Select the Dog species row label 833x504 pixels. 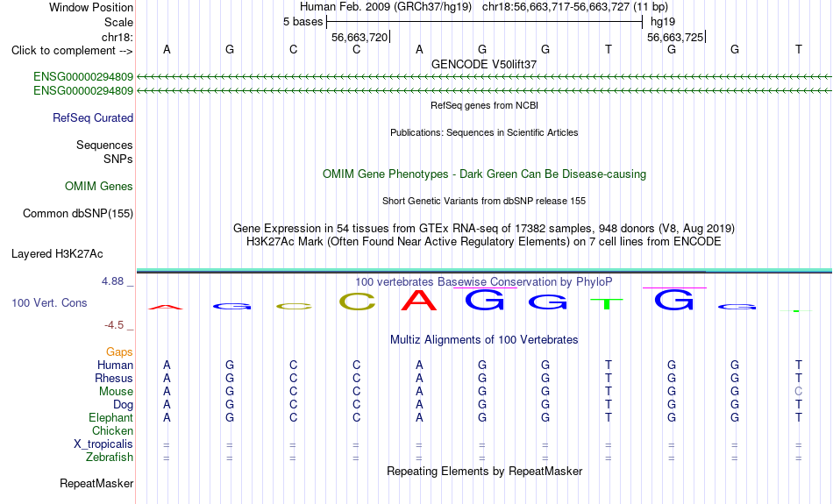[x=123, y=405]
